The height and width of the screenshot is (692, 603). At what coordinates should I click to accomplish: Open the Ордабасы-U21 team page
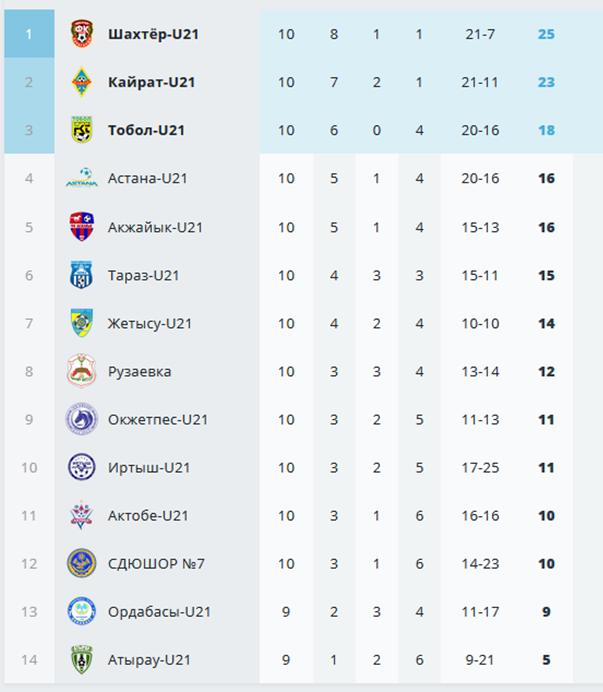pyautogui.click(x=159, y=612)
